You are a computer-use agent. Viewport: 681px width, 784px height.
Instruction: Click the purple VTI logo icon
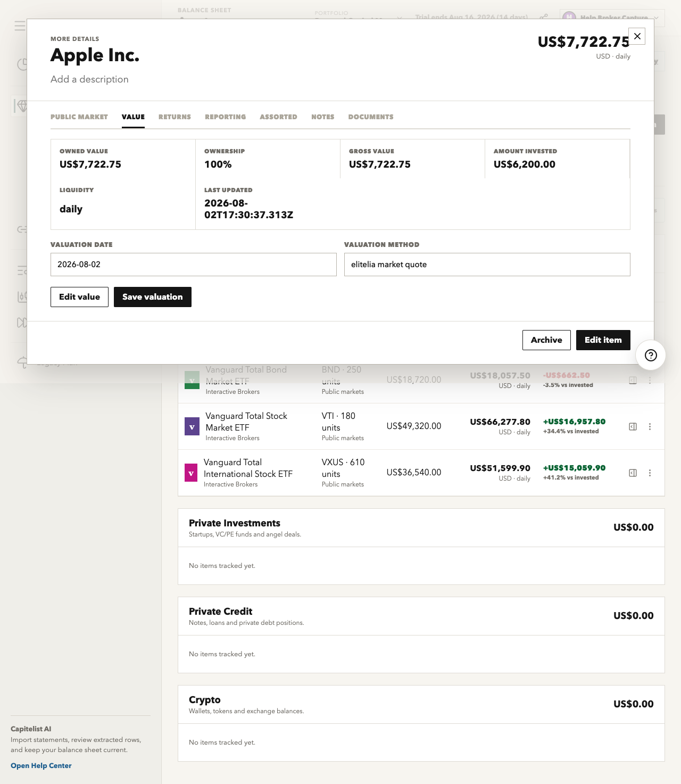[192, 427]
